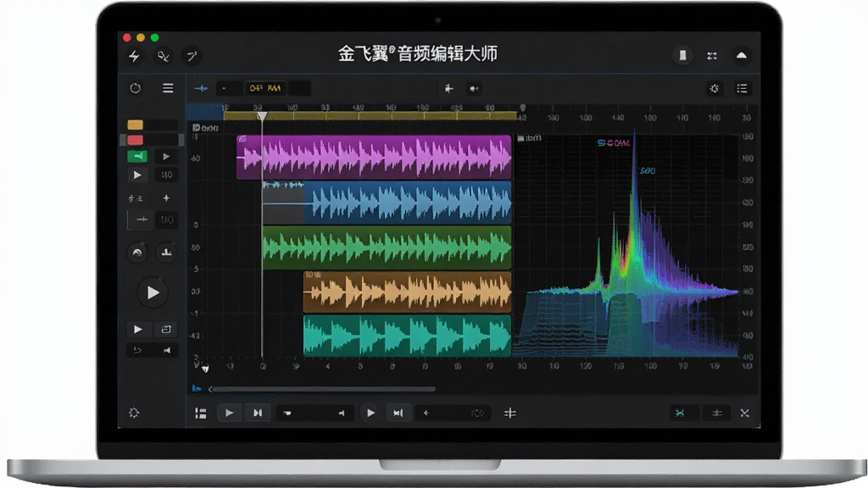Click the scissors tool icon in title bar
The image size is (868, 488).
coord(164,56)
